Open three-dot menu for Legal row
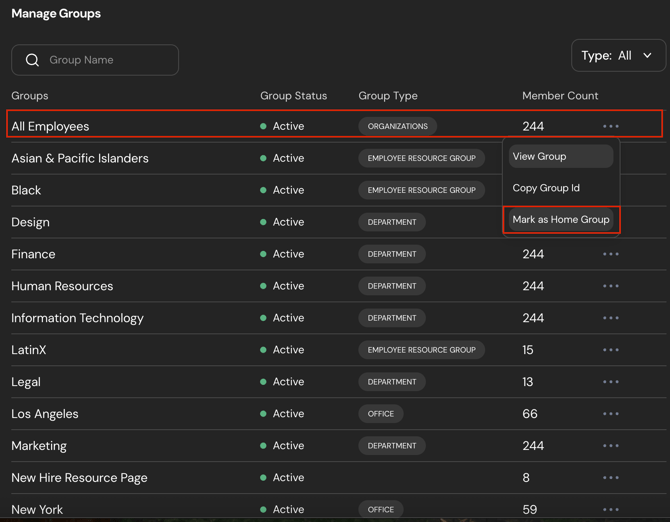Screen dimensions: 670x522 (611, 381)
